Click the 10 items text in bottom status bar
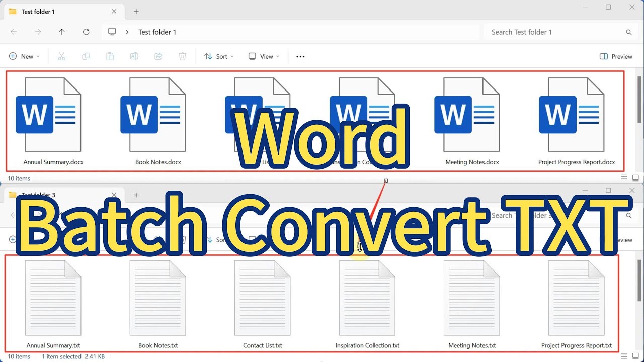This screenshot has height=362, width=644. pyautogui.click(x=19, y=356)
